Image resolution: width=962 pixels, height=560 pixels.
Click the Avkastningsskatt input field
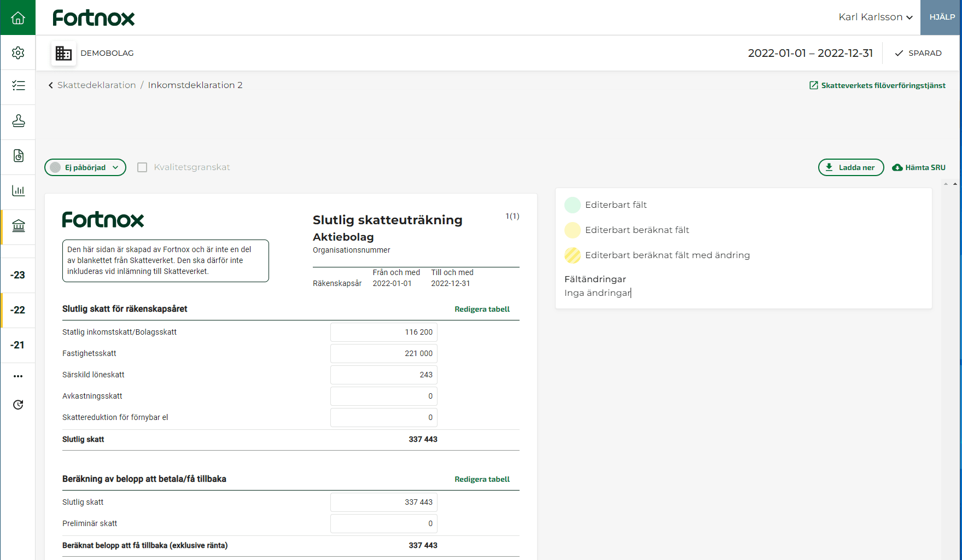pos(384,396)
